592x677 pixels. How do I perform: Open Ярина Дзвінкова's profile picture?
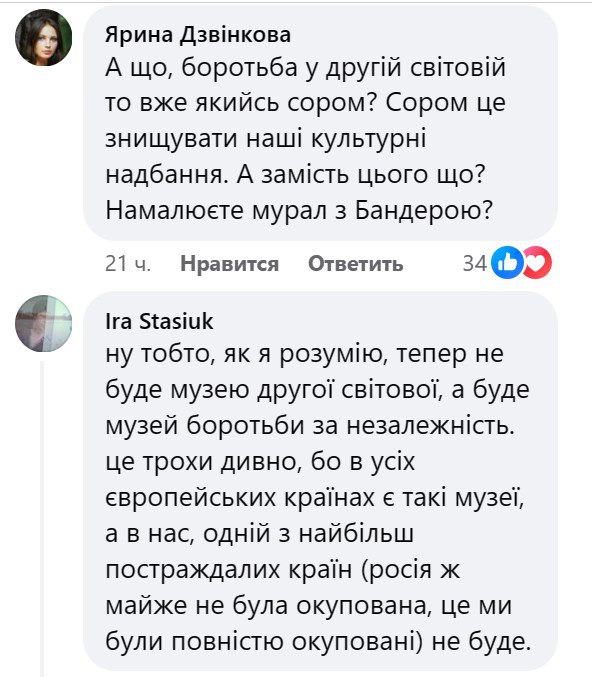[x=44, y=38]
